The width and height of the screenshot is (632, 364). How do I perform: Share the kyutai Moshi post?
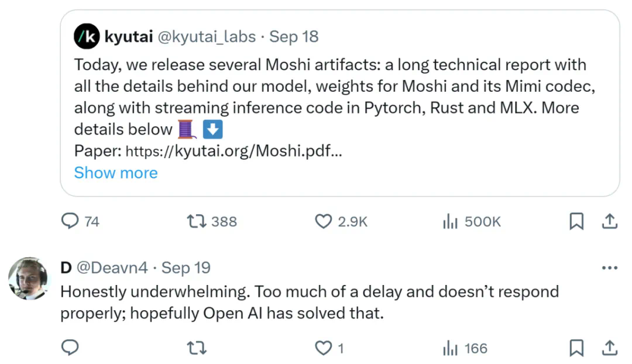click(x=609, y=221)
